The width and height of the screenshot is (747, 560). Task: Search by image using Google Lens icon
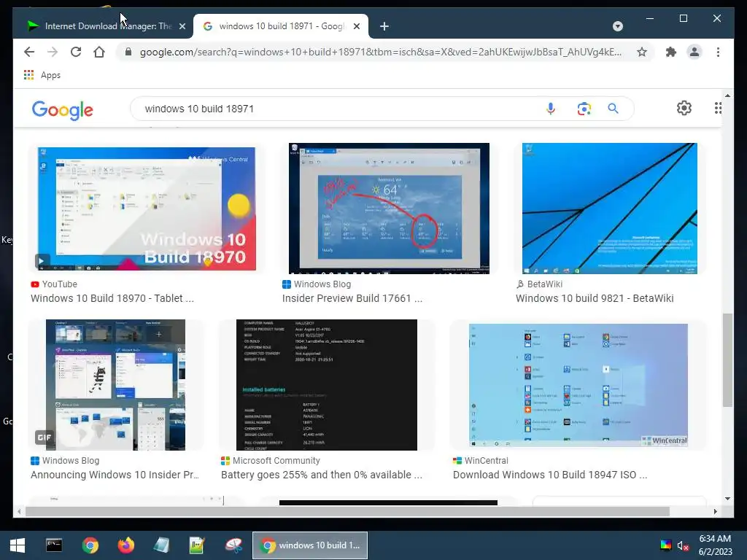584,109
